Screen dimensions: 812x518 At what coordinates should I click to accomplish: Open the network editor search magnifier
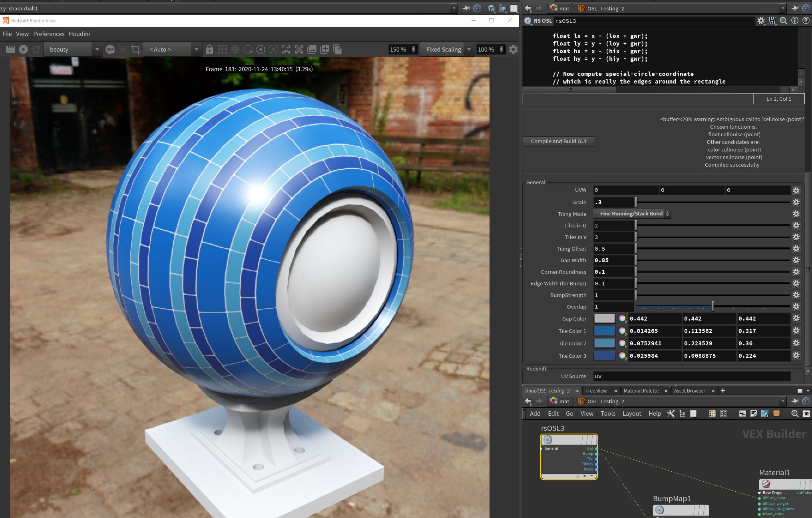pyautogui.click(x=795, y=414)
